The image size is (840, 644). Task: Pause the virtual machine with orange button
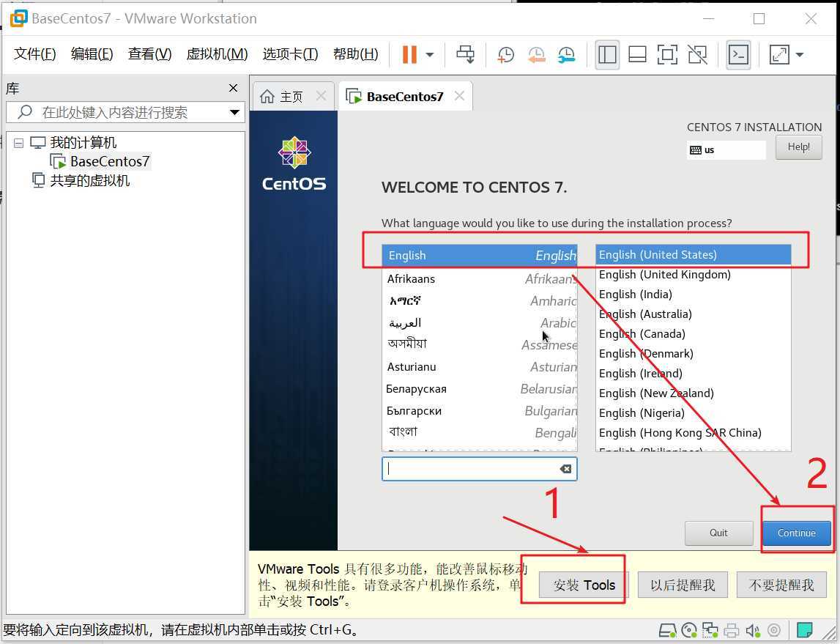tap(409, 54)
